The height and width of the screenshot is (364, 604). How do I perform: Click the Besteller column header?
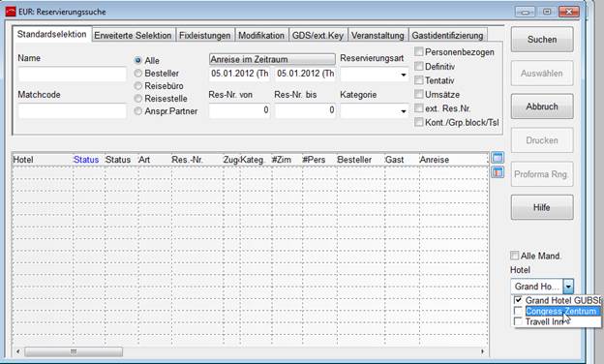coord(360,160)
